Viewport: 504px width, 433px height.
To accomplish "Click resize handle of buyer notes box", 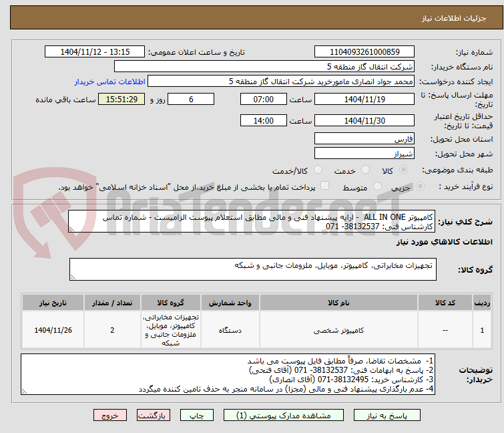I will (x=24, y=392).
